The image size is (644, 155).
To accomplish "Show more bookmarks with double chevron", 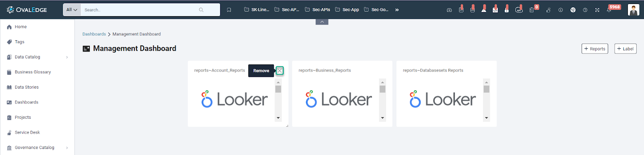I will coord(397,10).
